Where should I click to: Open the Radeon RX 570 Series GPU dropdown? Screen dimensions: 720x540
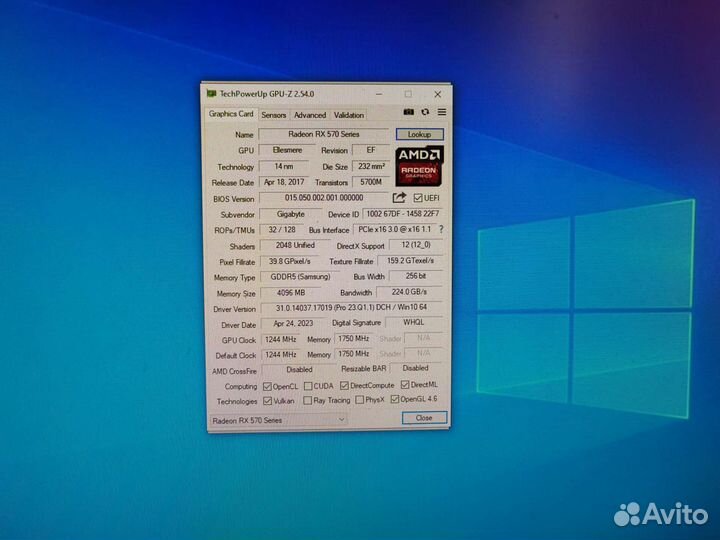pyautogui.click(x=278, y=420)
